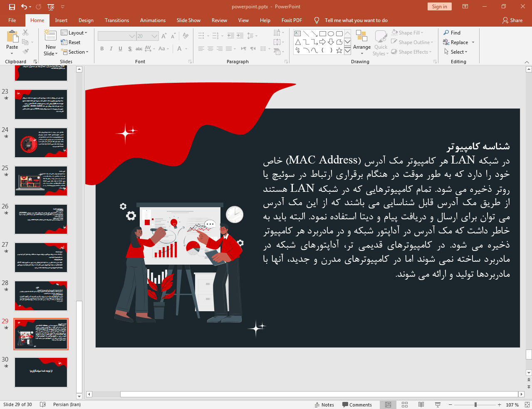Click the 107% zoom level
Image resolution: width=532 pixels, height=409 pixels.
click(512, 405)
